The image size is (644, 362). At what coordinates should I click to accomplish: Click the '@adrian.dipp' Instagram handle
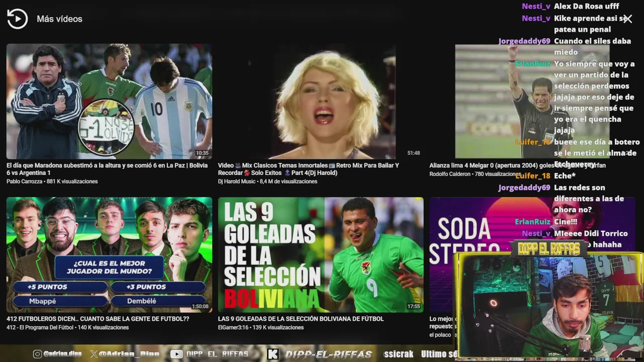click(62, 354)
